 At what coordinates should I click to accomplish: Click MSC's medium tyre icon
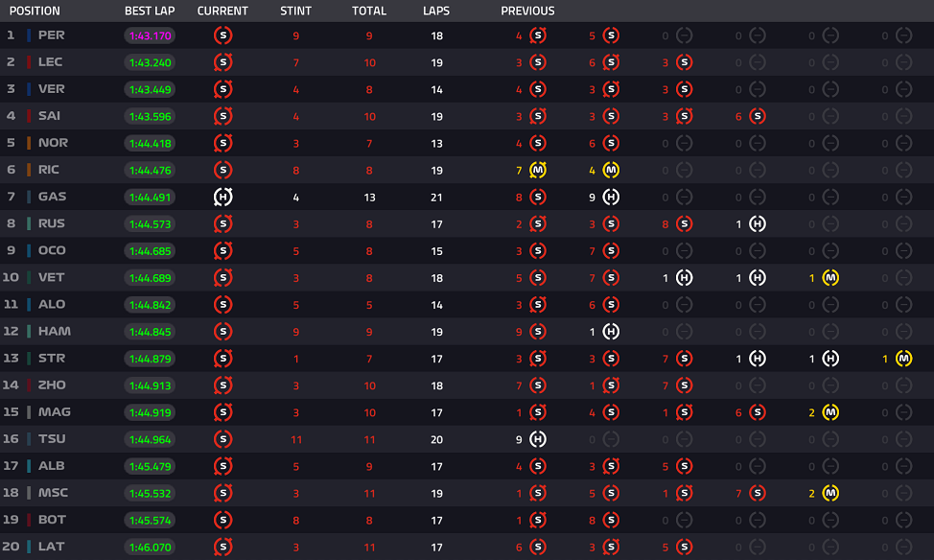(x=830, y=493)
